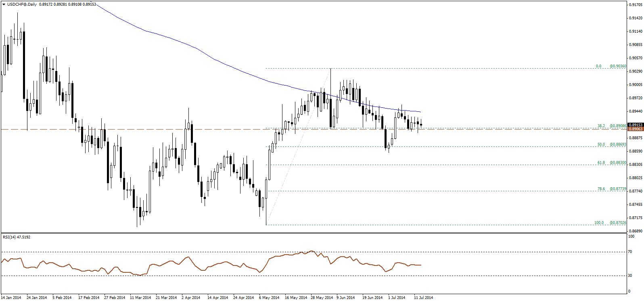Click date label 19 Jun 2014
Image resolution: width=644 pixels, height=301 pixels.
pos(372,298)
